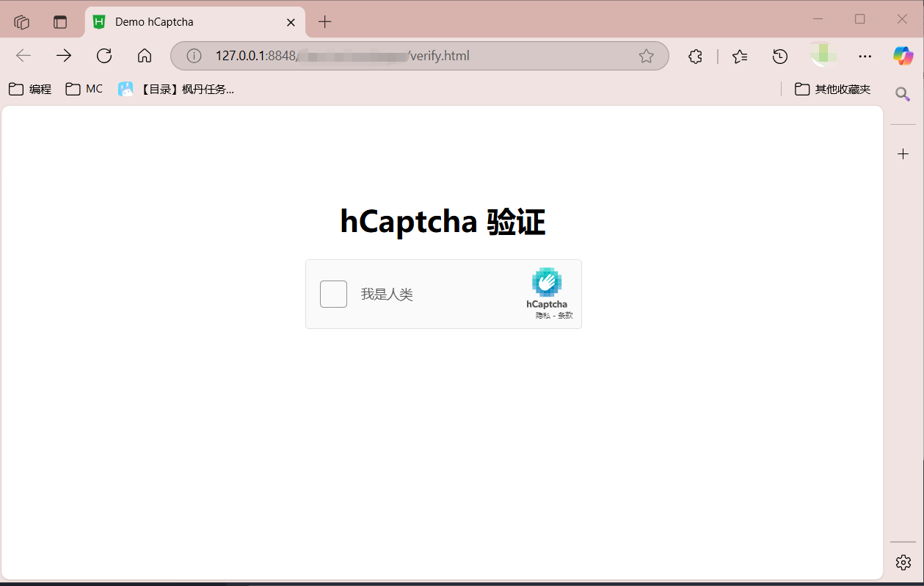Reload the page with the refresh button
This screenshot has width=924, height=586.
104,56
